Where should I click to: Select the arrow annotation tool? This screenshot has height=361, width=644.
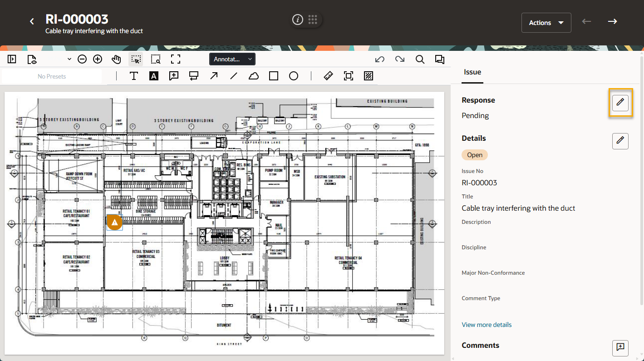(214, 76)
